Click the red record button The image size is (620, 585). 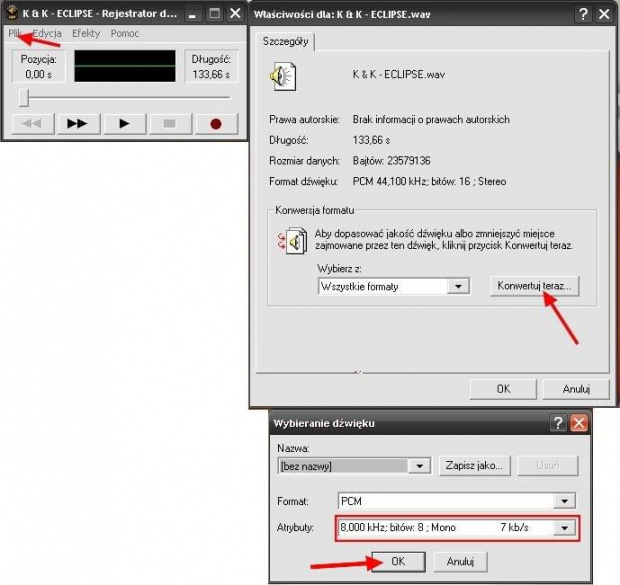click(216, 124)
